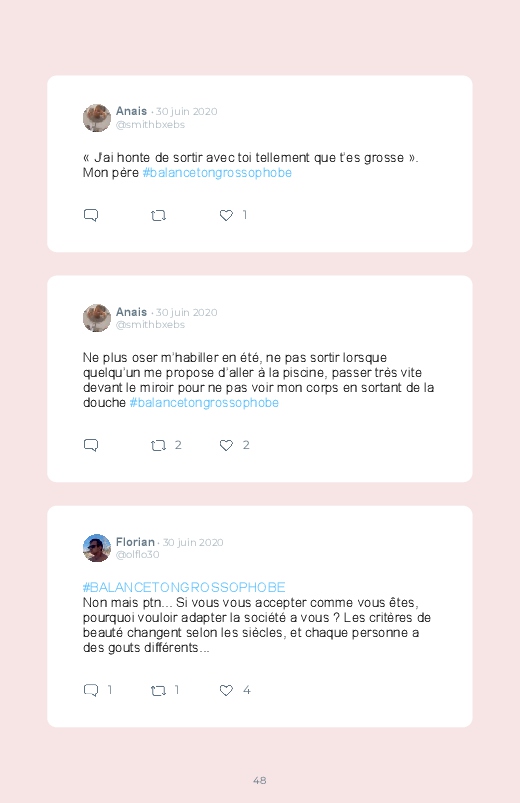Retweet the first Anais tweet about her father
This screenshot has height=803, width=520.
(x=158, y=216)
